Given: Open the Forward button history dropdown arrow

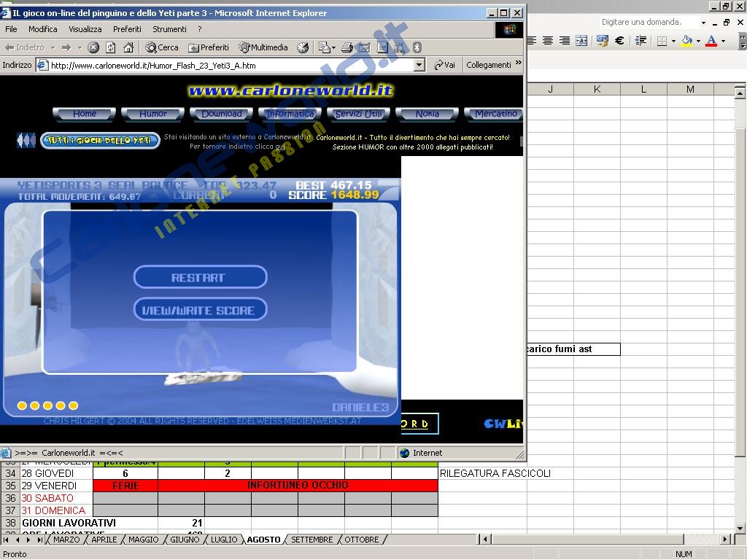Looking at the screenshot, I should pos(80,47).
